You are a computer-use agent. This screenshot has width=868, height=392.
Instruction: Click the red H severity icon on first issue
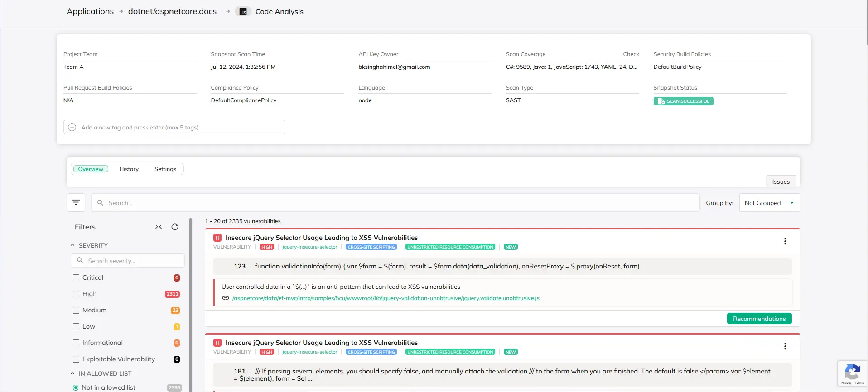pos(217,238)
